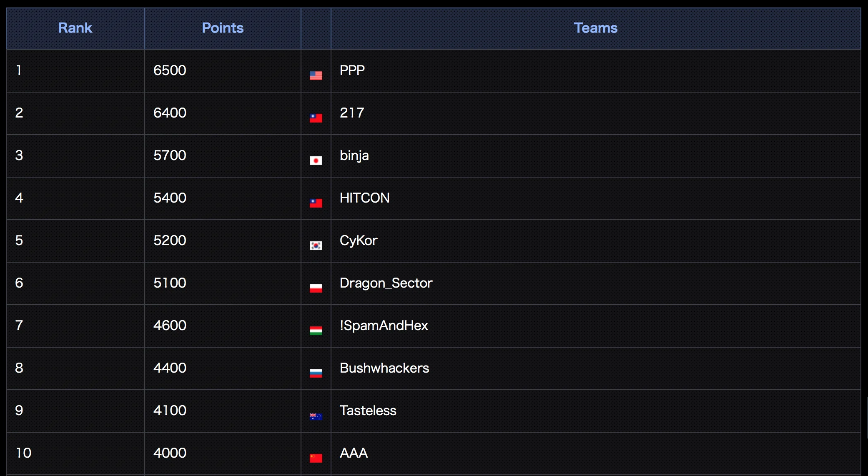Click the Teams column header

click(x=595, y=28)
